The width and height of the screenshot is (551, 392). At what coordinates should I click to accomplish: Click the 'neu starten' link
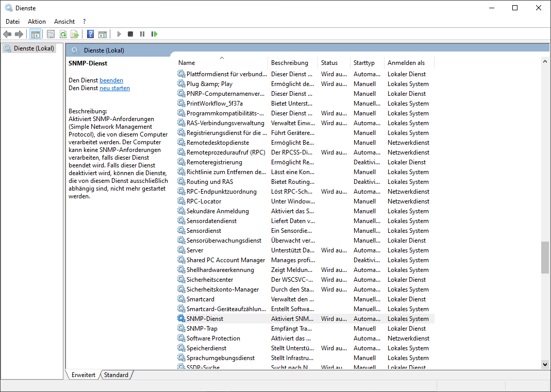(x=114, y=88)
